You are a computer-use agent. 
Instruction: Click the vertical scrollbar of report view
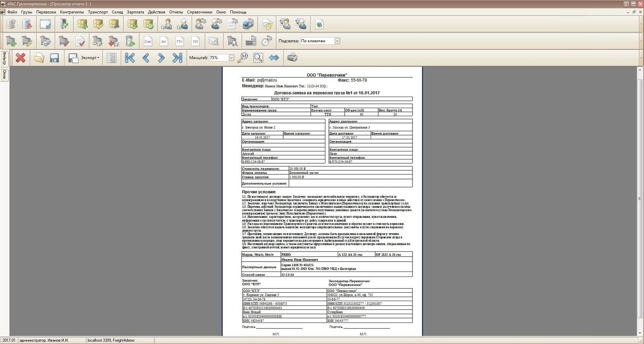point(639,199)
